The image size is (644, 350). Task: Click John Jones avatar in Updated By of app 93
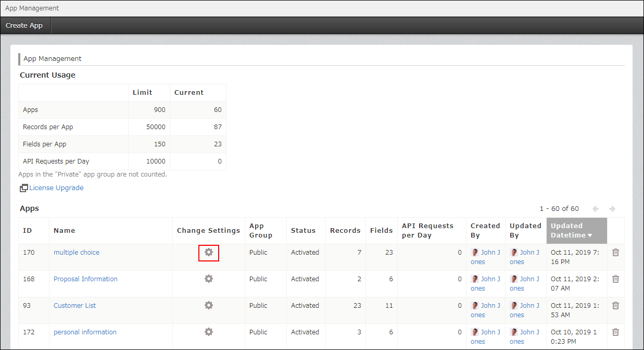514,305
